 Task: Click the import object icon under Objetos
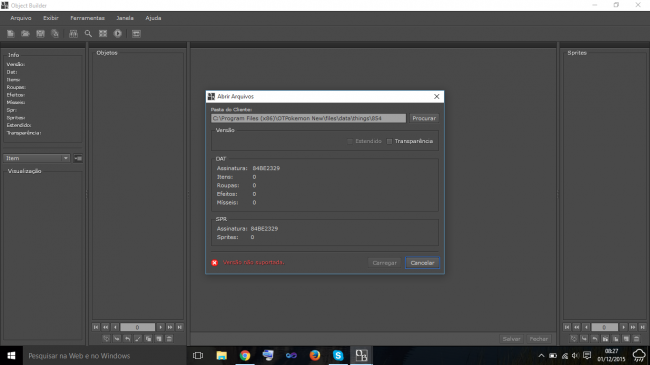click(117, 339)
